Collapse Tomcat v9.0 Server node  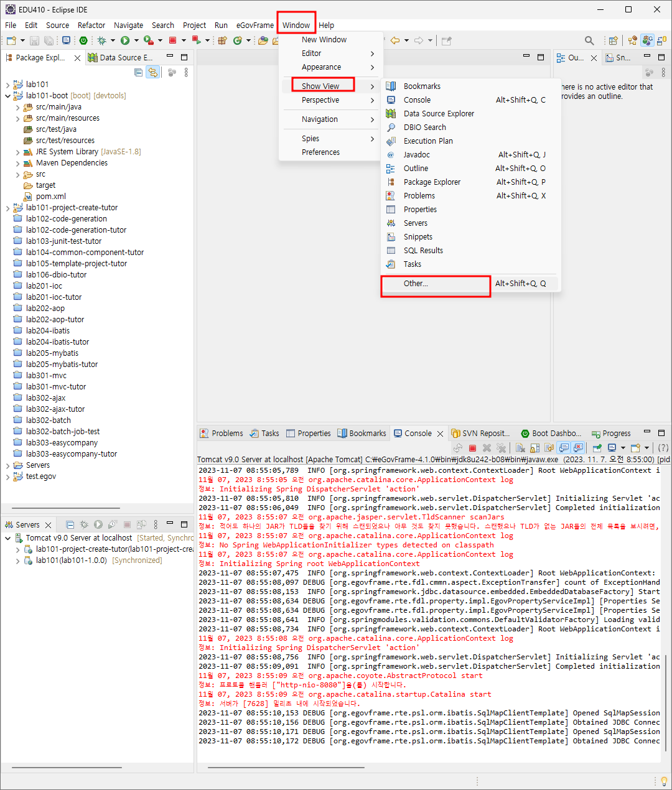tap(7, 538)
